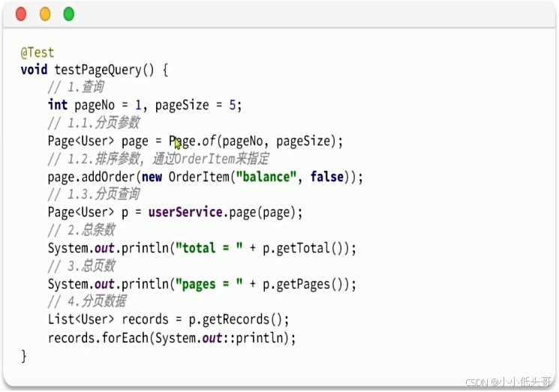Click Page.of(pageNo, pageSize) call
Image resolution: width=559 pixels, height=392 pixels.
click(252, 142)
